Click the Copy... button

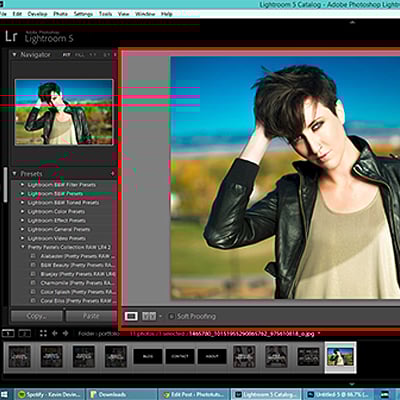pos(37,316)
